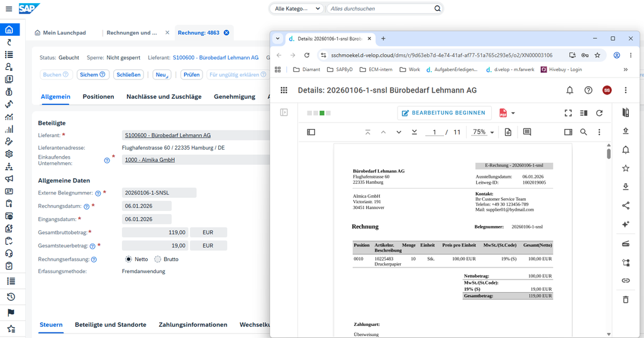
Task: Open the 1000 - Almika GmbH link
Action: click(150, 159)
